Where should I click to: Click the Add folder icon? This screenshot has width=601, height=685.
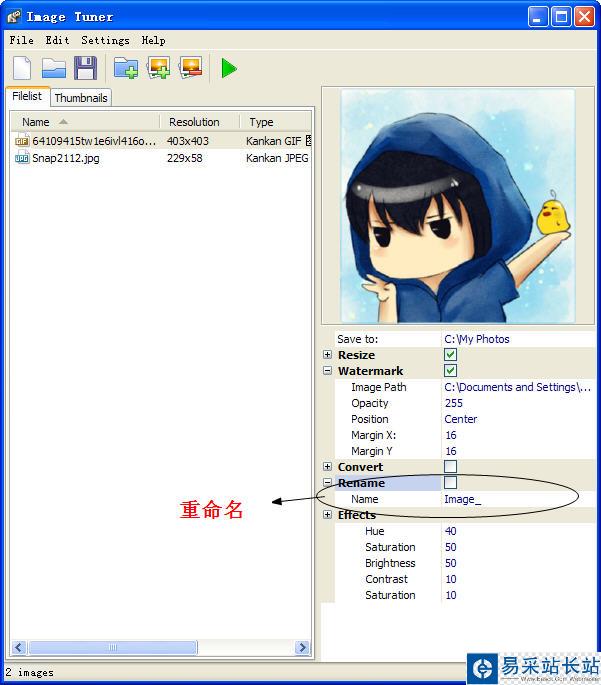pyautogui.click(x=126, y=68)
